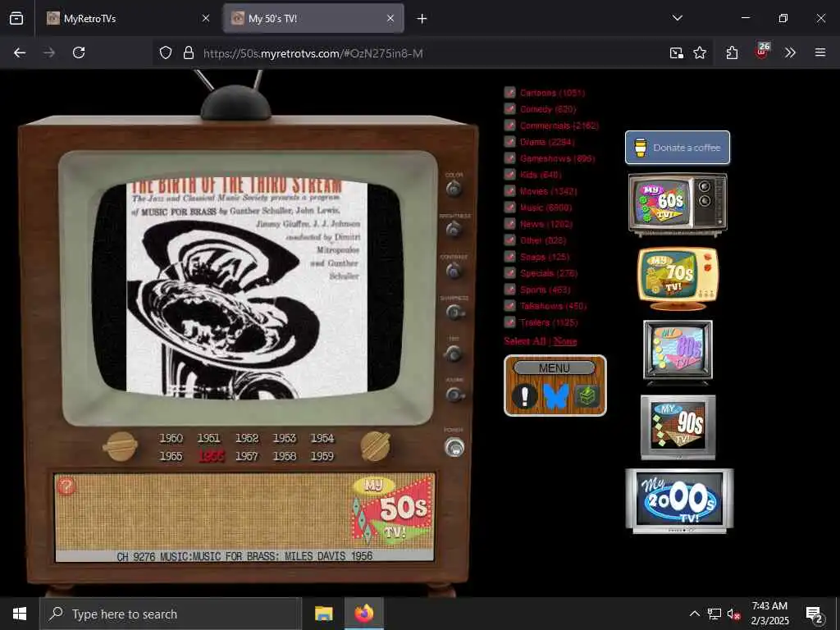Open the My 60s TV thumbnail
Viewport: 840px width, 630px height.
(678, 204)
